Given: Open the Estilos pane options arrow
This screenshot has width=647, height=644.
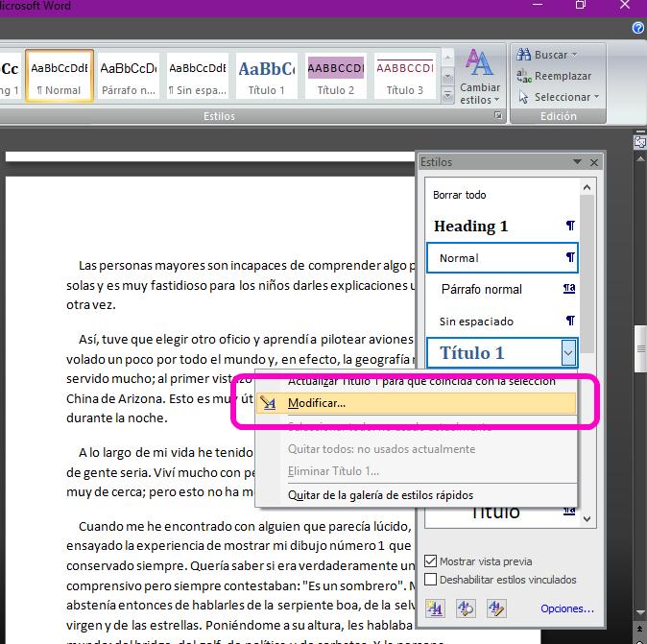Looking at the screenshot, I should tap(577, 163).
